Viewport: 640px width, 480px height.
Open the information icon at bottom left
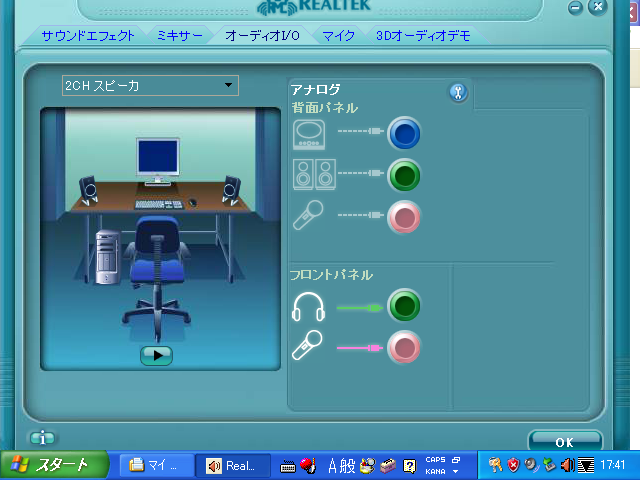(42, 438)
